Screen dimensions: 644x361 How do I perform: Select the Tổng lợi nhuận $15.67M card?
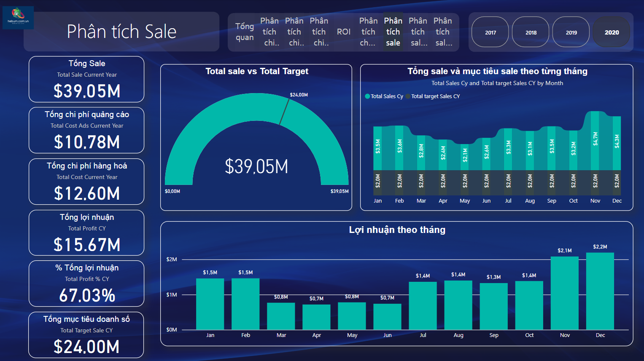(86, 233)
